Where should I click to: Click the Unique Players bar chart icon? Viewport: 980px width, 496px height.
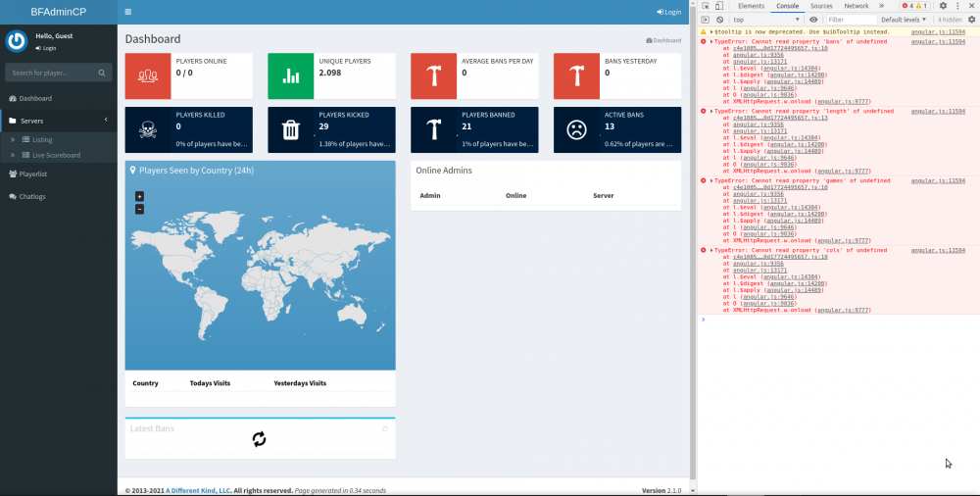pyautogui.click(x=291, y=75)
